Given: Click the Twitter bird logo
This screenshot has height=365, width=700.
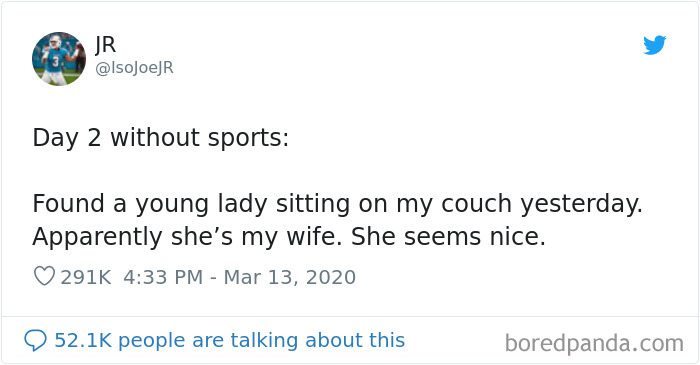Looking at the screenshot, I should 654,45.
